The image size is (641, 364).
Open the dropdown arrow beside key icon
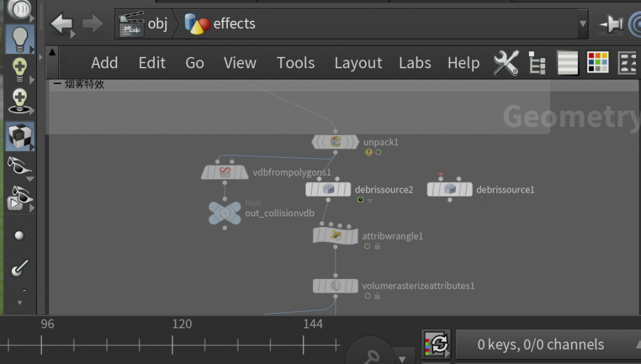coord(402,359)
